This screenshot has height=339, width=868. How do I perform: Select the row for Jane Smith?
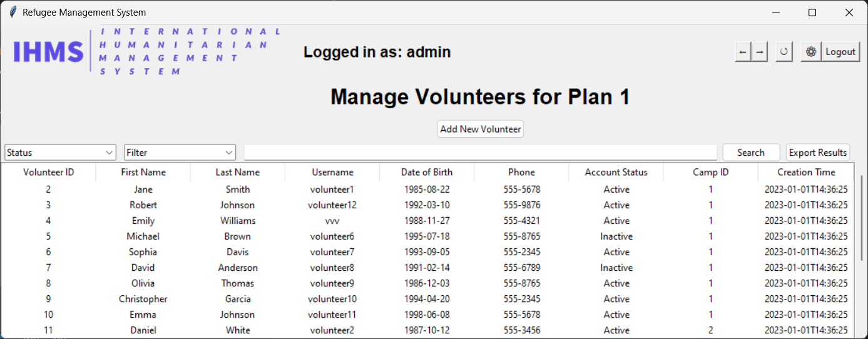[x=428, y=190]
